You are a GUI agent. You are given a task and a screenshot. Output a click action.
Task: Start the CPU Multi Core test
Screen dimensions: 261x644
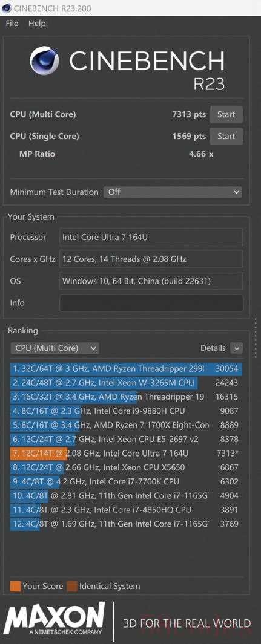click(x=226, y=114)
